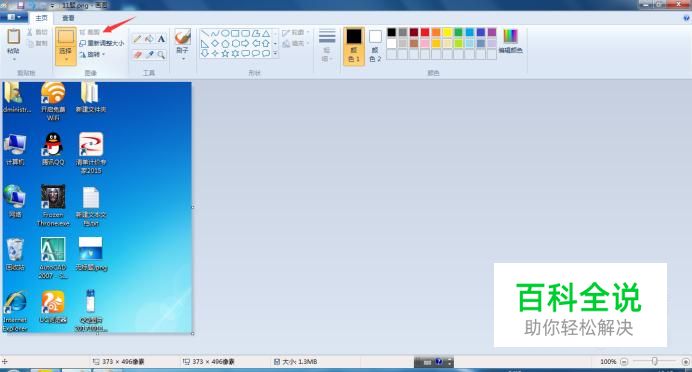692x372 pixels.
Task: Select the Color picker eyedropper tool
Action: (149, 55)
